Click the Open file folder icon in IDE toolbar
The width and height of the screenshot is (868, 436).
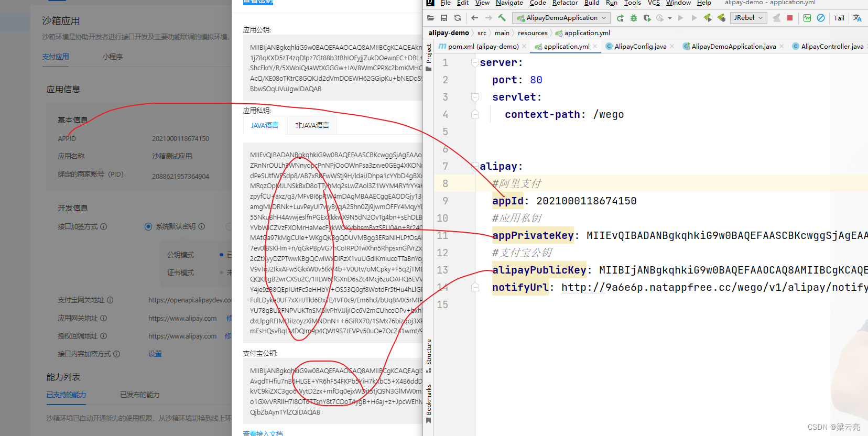430,18
